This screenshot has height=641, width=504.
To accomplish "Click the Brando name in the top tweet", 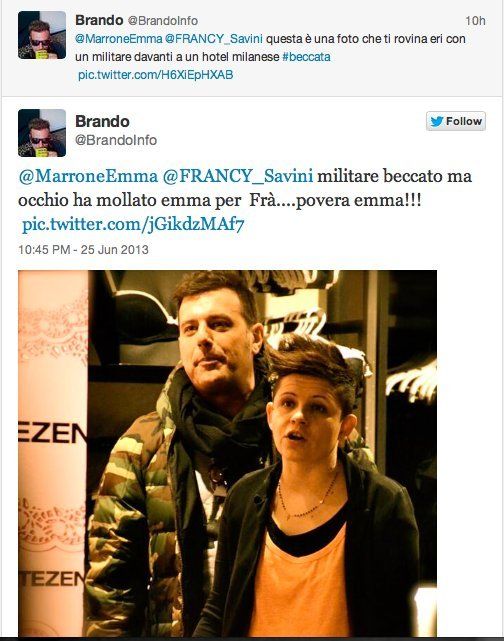I will [99, 20].
